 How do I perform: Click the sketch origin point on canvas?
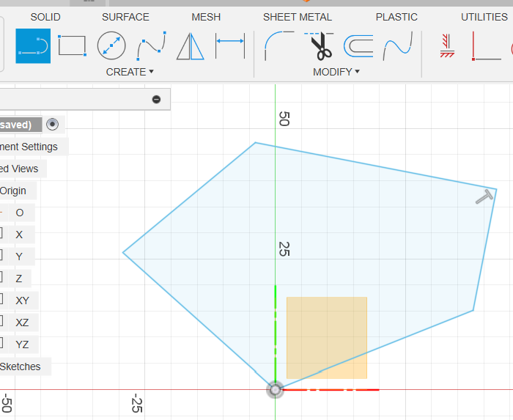point(275,390)
